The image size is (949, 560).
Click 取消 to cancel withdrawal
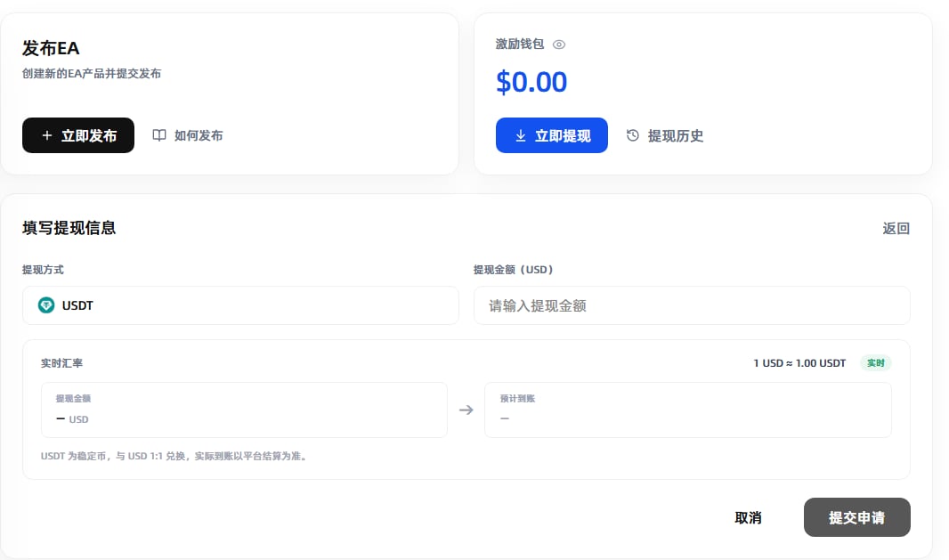[748, 517]
